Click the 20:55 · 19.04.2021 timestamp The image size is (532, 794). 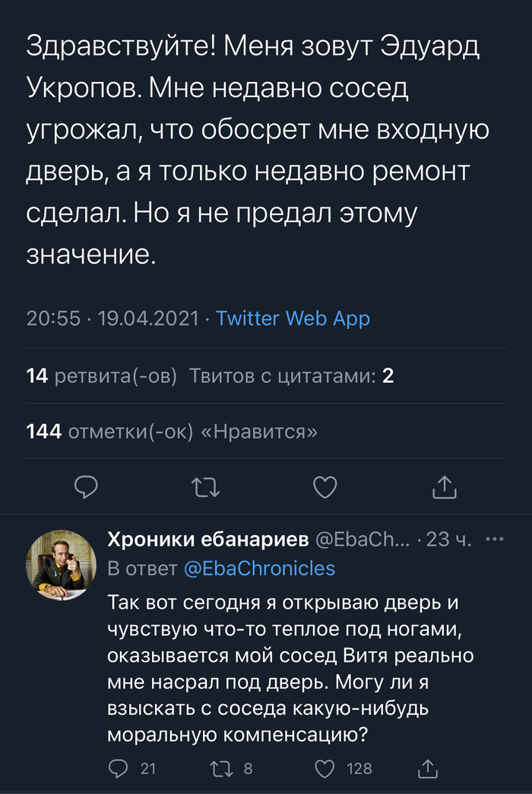[x=112, y=318]
